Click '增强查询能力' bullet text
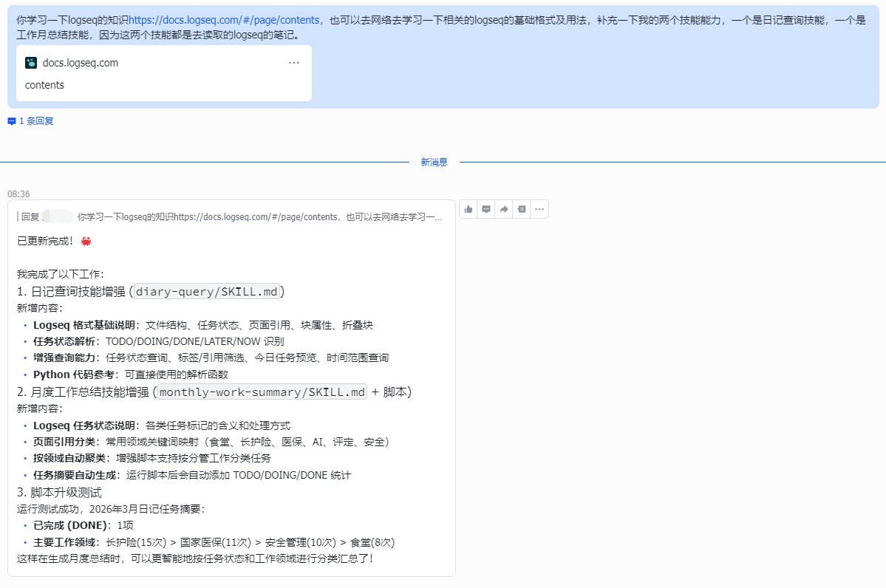This screenshot has width=886, height=588. [64, 358]
